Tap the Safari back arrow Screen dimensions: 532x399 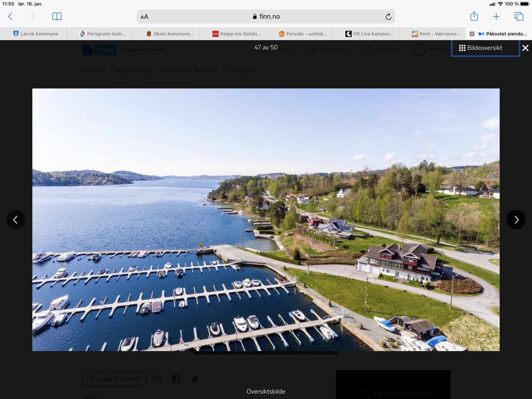click(10, 16)
